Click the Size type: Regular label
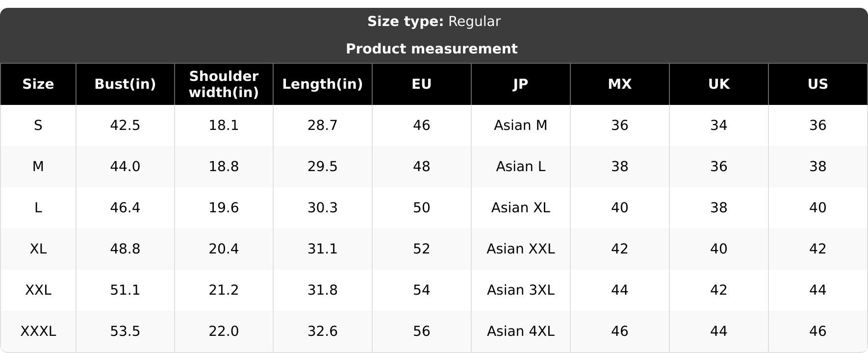The width and height of the screenshot is (868, 353). pyautogui.click(x=434, y=22)
